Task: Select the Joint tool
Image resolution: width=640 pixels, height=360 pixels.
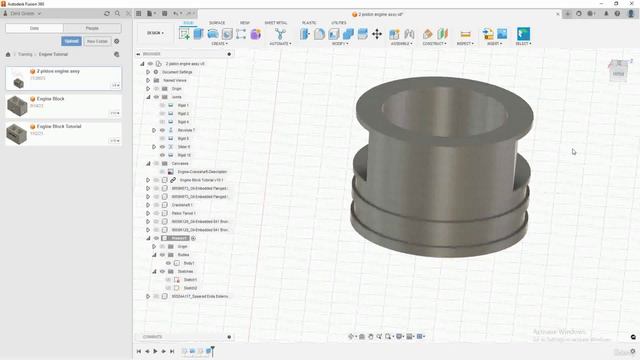Action: pos(409,34)
